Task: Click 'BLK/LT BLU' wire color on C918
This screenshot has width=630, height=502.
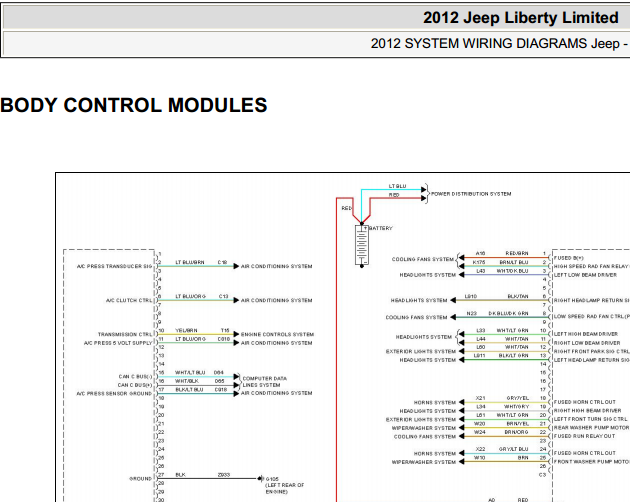Action: (189, 389)
